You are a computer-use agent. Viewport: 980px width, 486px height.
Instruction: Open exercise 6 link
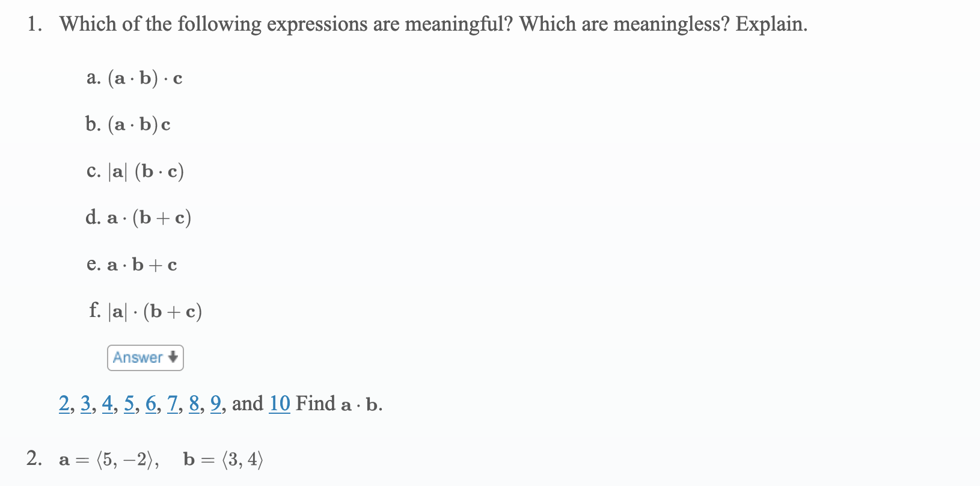pyautogui.click(x=151, y=404)
